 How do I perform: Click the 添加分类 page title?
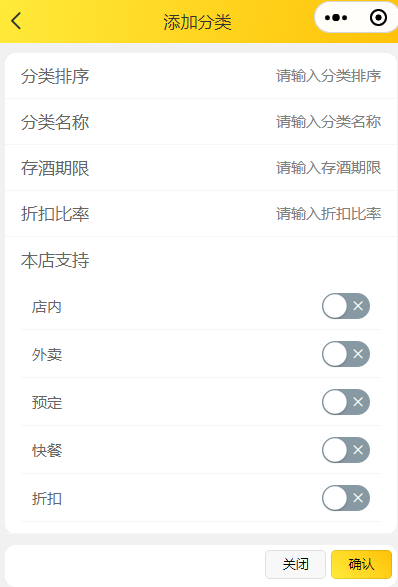(x=197, y=22)
